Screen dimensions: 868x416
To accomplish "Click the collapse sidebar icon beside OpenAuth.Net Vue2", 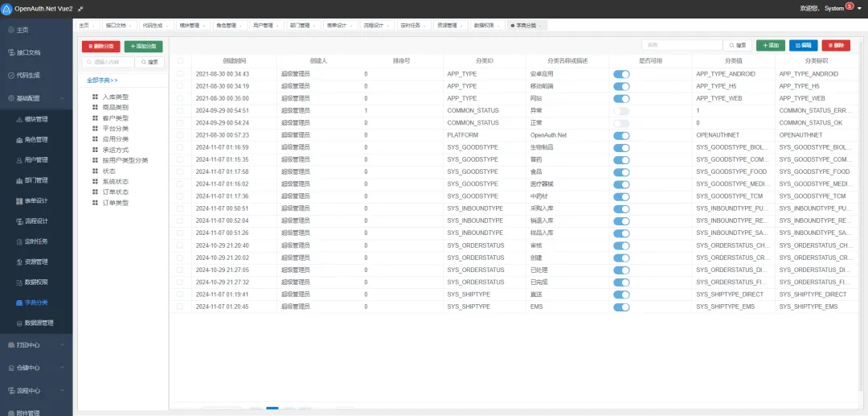I will click(x=80, y=9).
